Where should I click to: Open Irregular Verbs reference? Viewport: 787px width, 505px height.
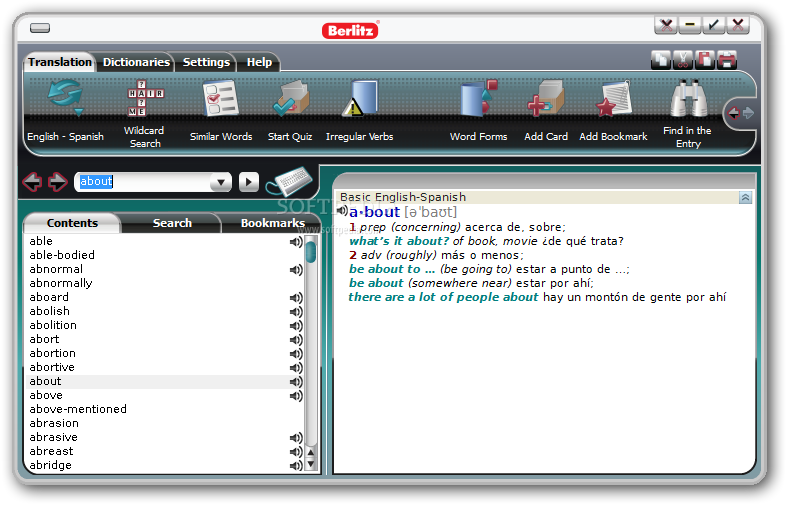coord(359,98)
